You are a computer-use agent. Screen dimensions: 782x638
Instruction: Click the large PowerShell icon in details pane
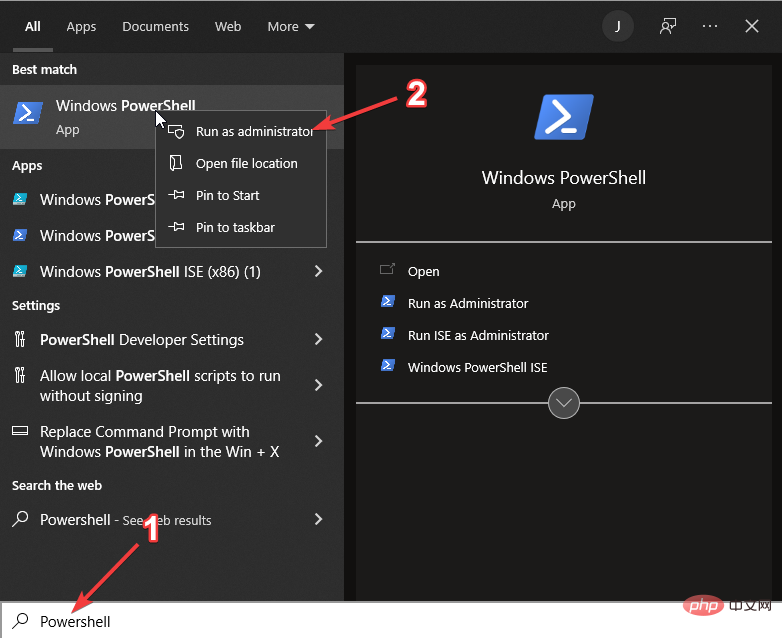tap(564, 117)
